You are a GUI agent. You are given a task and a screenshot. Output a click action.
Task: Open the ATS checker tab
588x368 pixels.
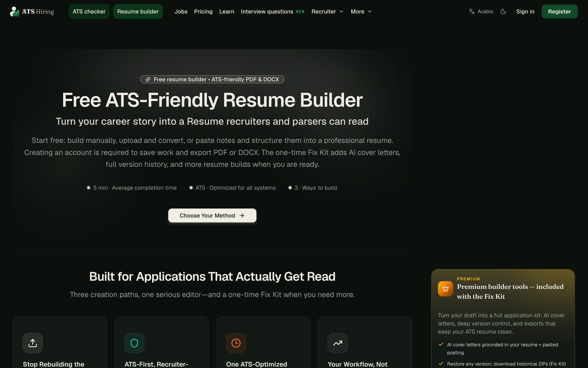coord(89,11)
